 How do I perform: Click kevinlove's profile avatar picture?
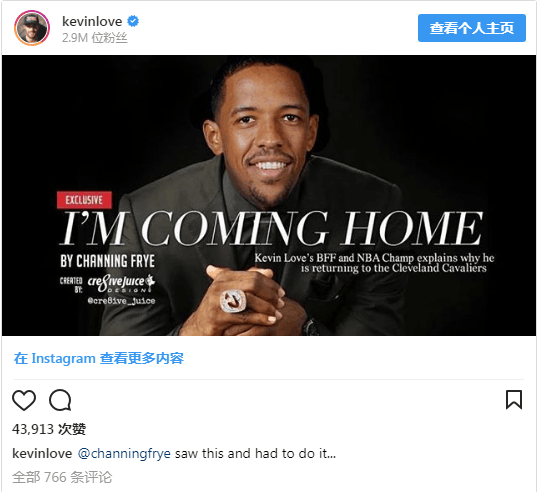point(32,28)
